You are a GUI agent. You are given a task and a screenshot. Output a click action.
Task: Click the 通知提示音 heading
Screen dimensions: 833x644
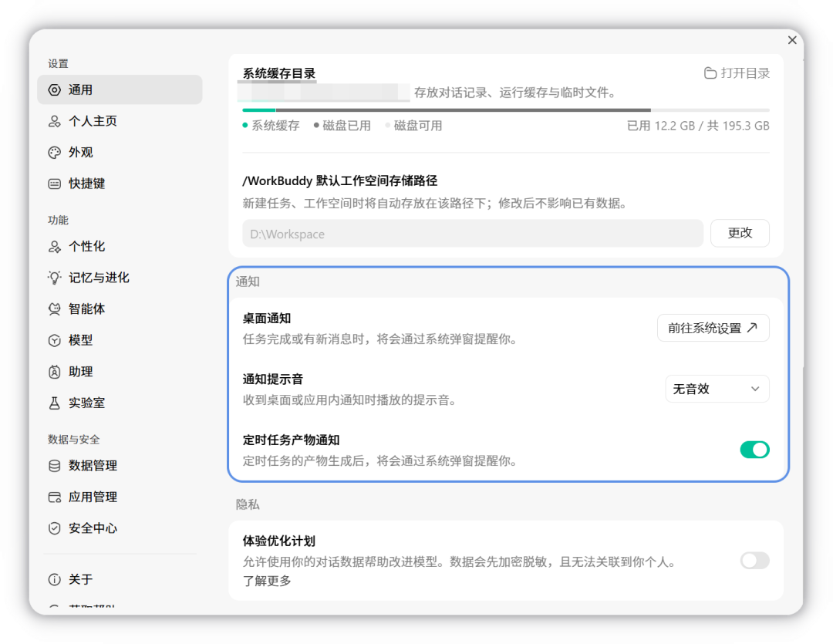click(x=273, y=379)
